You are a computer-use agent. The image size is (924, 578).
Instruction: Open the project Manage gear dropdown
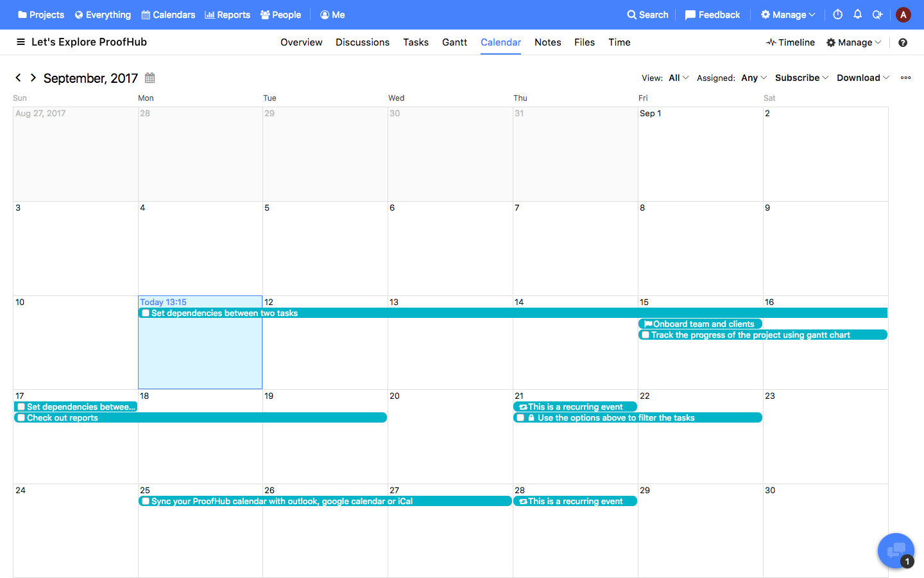click(854, 42)
